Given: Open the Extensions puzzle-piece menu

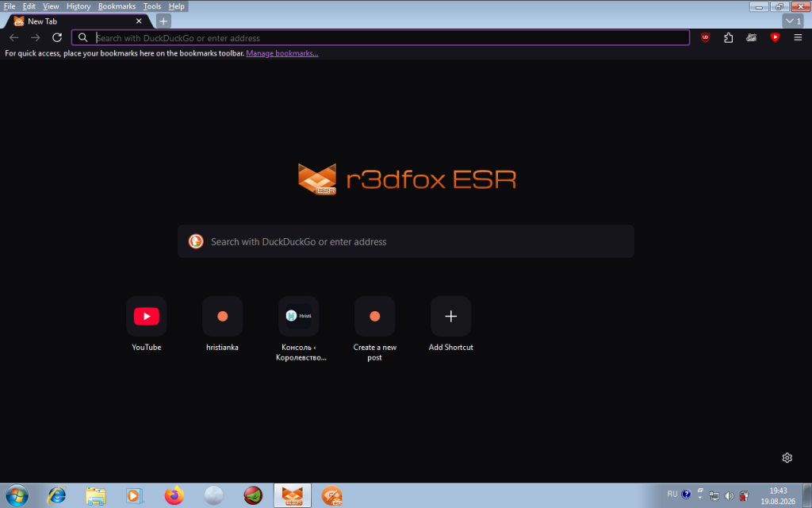Looking at the screenshot, I should (728, 37).
